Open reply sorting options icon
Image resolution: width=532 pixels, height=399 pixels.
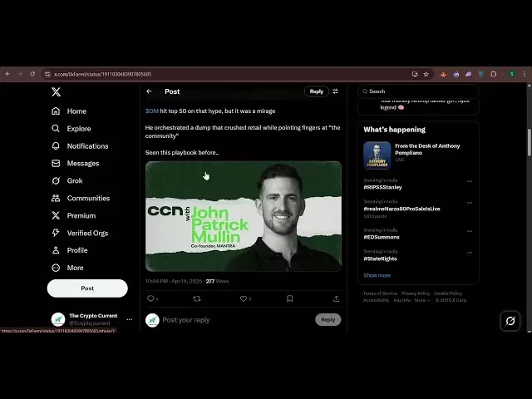coord(336,91)
